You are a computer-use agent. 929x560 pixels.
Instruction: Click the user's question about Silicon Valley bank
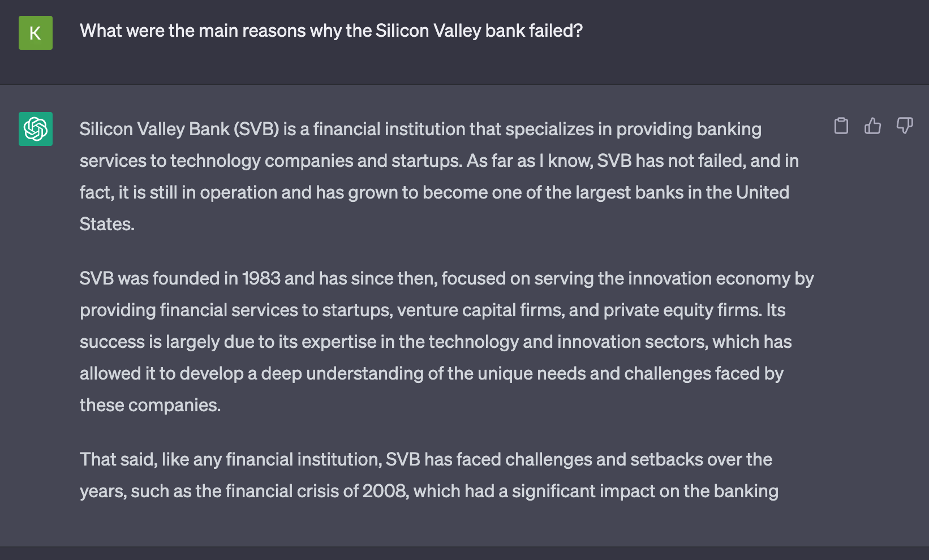[x=331, y=31]
